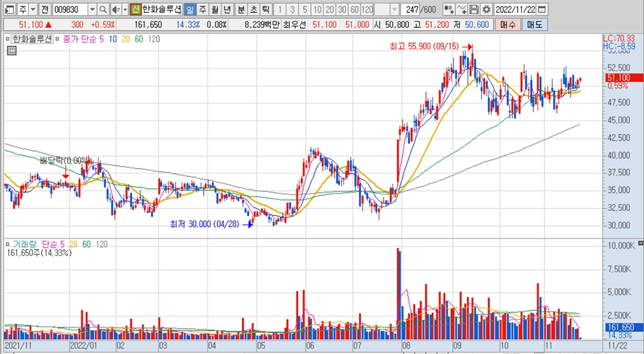Image resolution: width=644 pixels, height=354 pixels.
Task: Open the stock code history dropdown
Action: 92,10
